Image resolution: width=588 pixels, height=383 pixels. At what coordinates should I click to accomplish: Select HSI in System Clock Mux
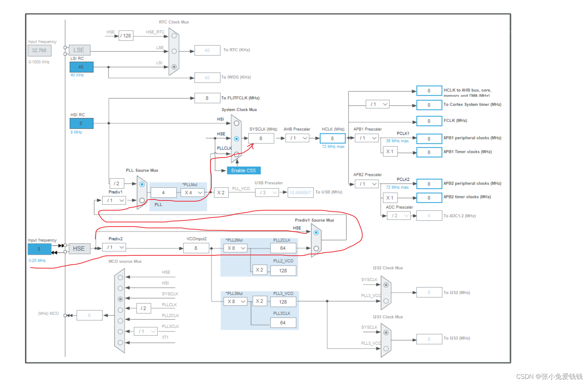pyautogui.click(x=236, y=123)
